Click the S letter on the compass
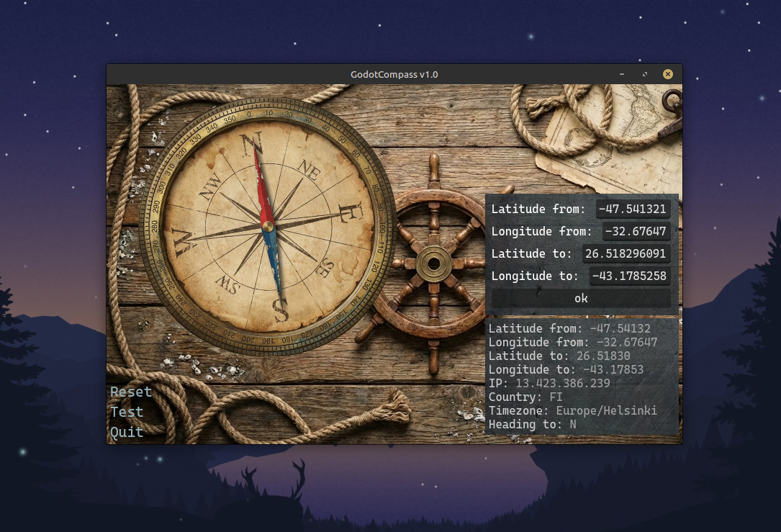The width and height of the screenshot is (781, 532). click(281, 310)
